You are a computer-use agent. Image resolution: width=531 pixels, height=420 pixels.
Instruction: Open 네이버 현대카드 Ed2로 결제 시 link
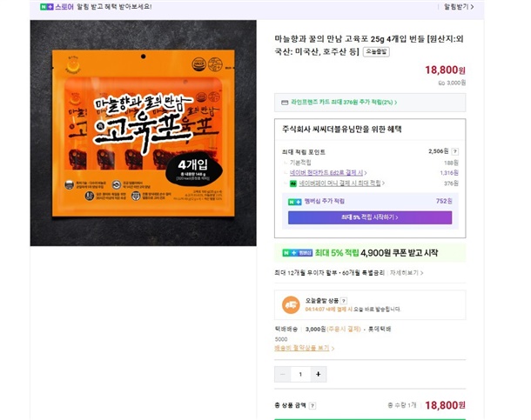point(328,173)
